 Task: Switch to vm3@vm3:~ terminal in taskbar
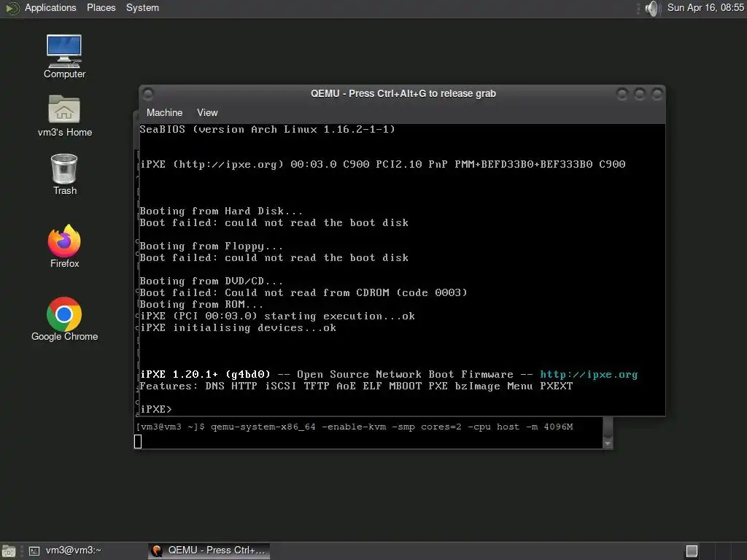(65, 551)
